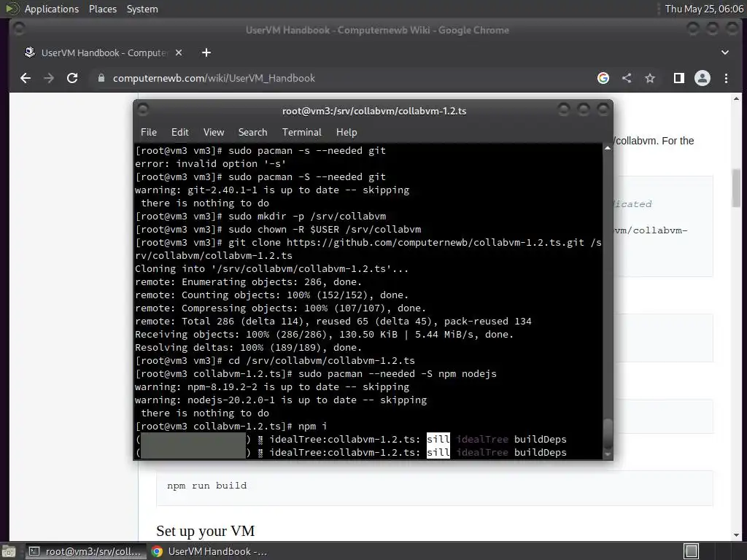Click the Chrome window menu button
The width and height of the screenshot is (747, 560).
point(20,29)
